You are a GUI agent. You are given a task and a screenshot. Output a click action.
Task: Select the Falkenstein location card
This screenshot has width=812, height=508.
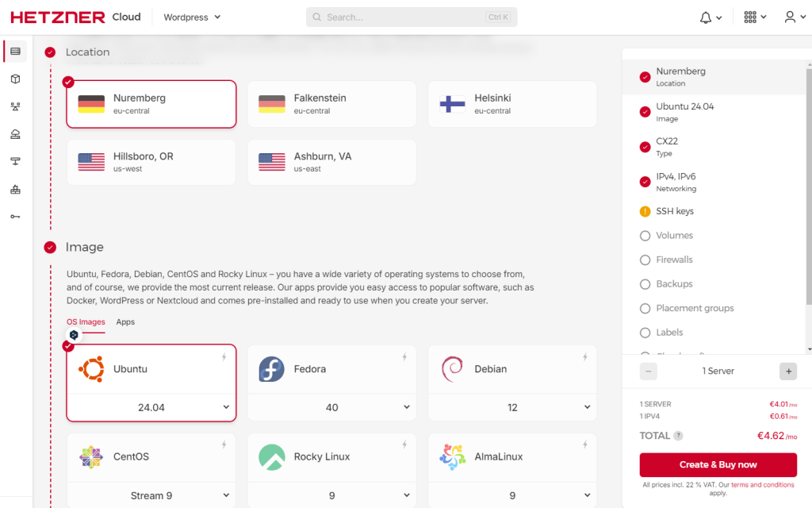point(331,104)
